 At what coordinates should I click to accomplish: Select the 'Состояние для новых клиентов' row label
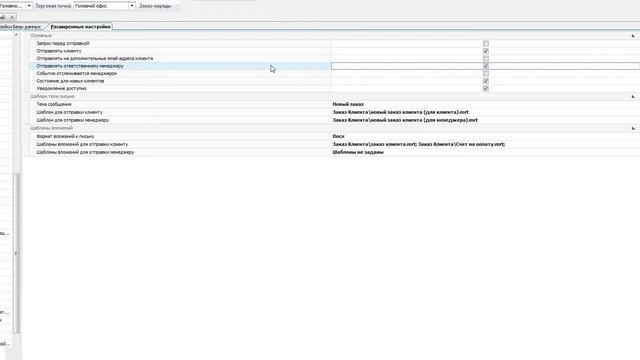[70, 81]
